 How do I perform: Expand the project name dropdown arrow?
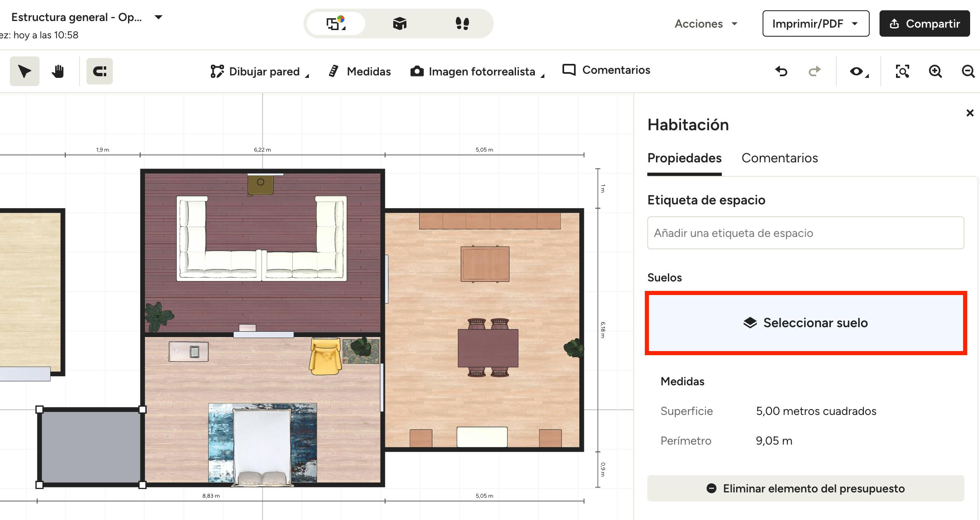point(159,17)
